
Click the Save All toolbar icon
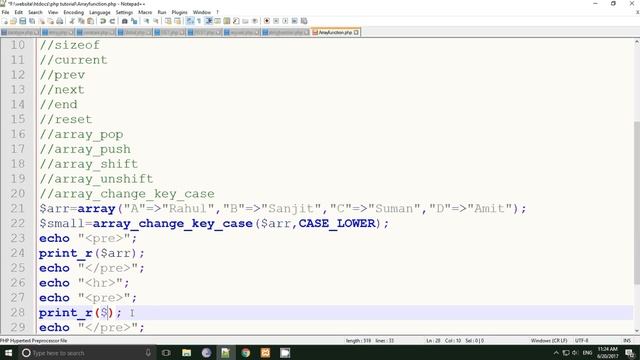click(x=32, y=21)
